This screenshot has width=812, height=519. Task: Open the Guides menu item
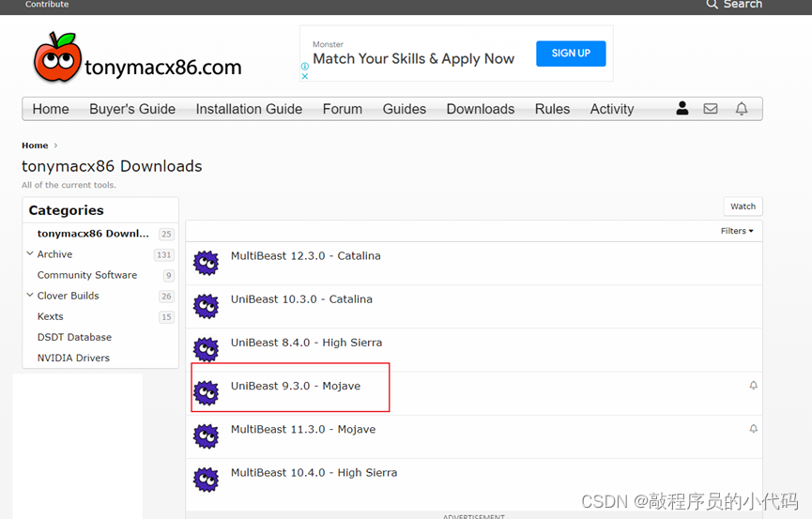(405, 109)
